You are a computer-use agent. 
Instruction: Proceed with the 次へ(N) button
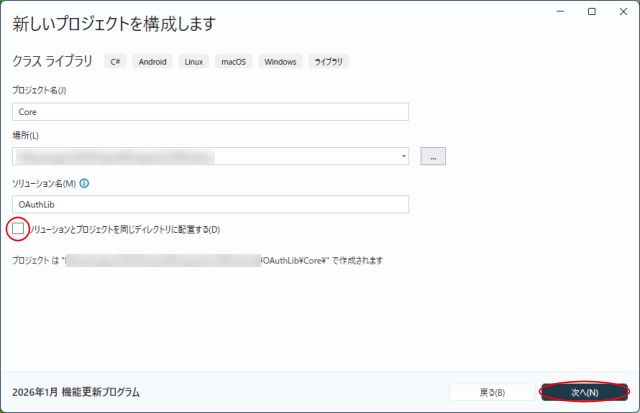[x=584, y=392]
